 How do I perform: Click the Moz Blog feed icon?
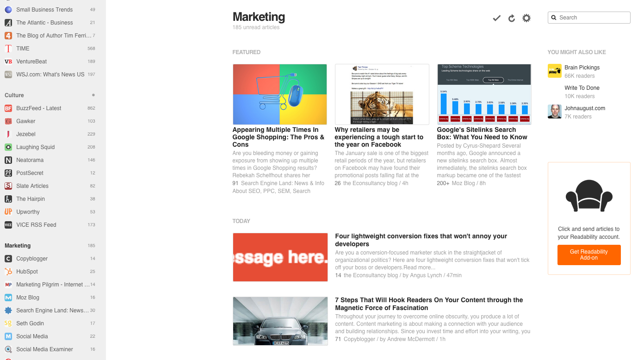click(8, 298)
